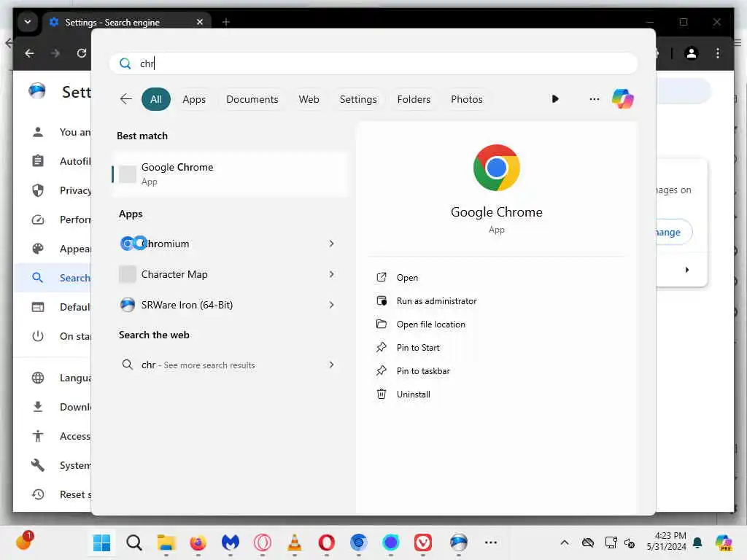Open new tab with plus button

click(x=226, y=22)
